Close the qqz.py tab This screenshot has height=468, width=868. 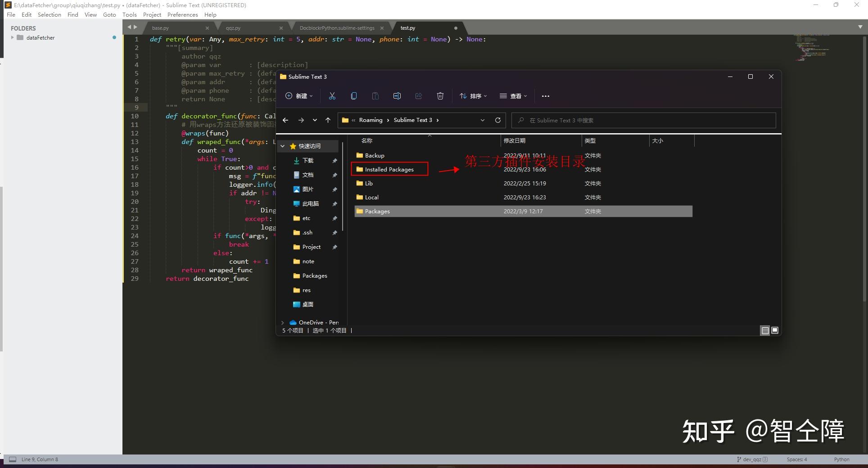coord(281,28)
